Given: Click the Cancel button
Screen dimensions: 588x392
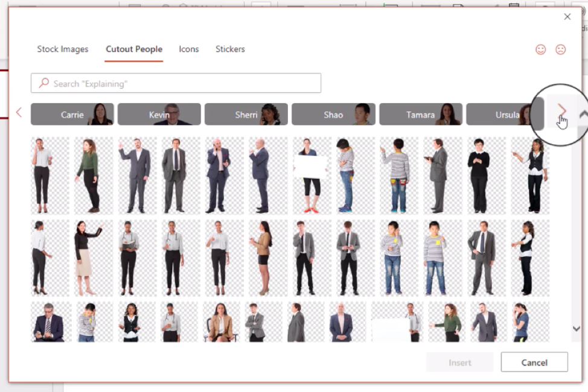Looking at the screenshot, I should pos(534,362).
